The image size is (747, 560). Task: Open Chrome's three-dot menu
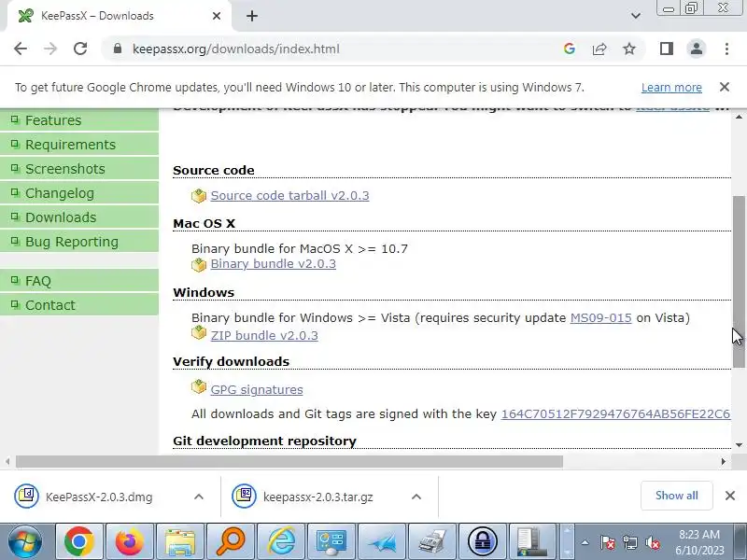click(726, 49)
